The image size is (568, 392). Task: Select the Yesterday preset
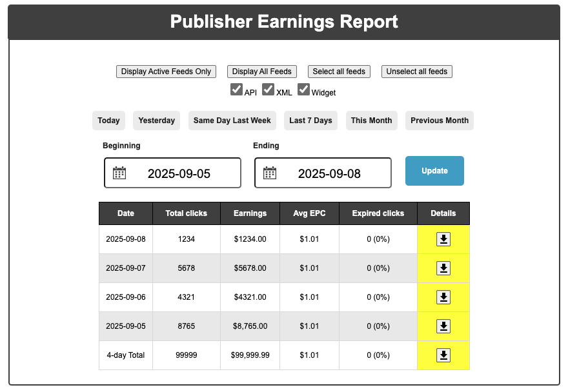pos(156,121)
